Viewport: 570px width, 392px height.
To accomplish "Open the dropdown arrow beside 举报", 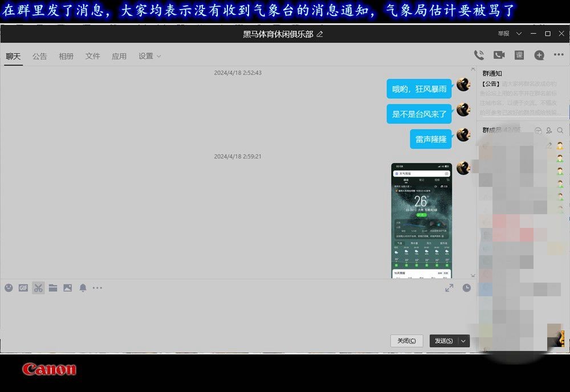I will (519, 34).
